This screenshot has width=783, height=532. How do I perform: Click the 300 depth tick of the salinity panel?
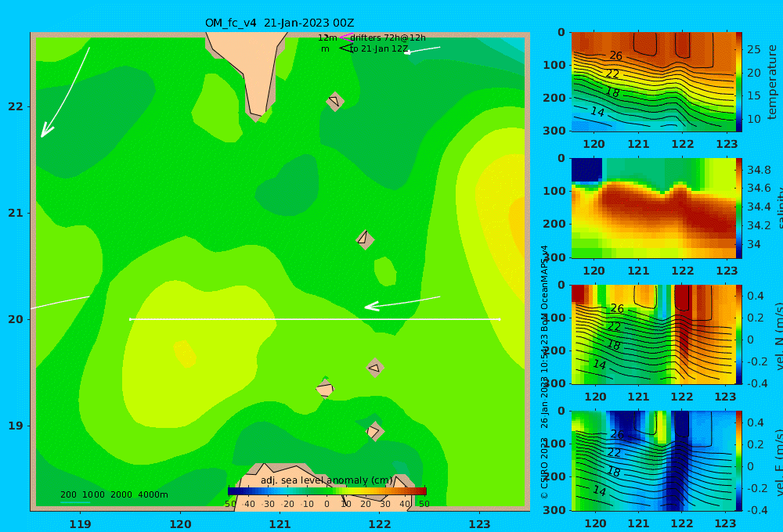pos(554,257)
